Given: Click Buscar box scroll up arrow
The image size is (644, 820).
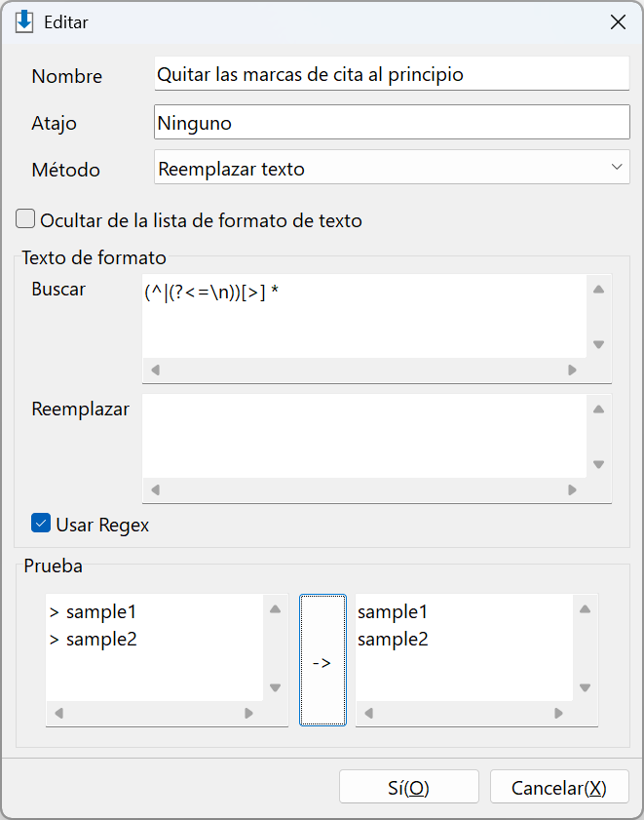Looking at the screenshot, I should click(598, 290).
